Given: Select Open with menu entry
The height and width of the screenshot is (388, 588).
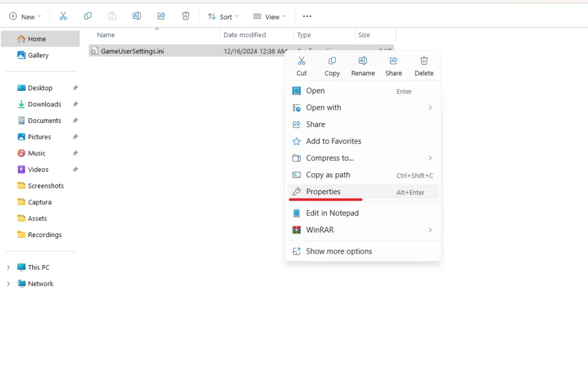Looking at the screenshot, I should [363, 107].
